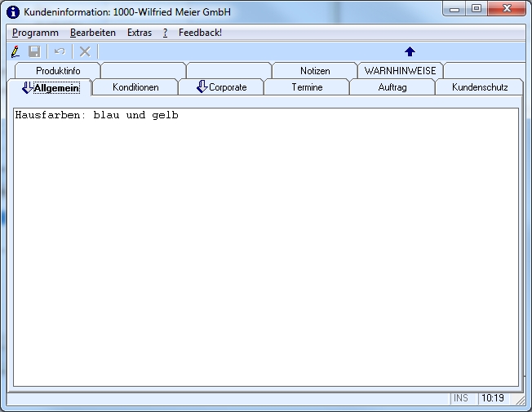
Task: Click the info icon in title bar
Action: (x=13, y=12)
